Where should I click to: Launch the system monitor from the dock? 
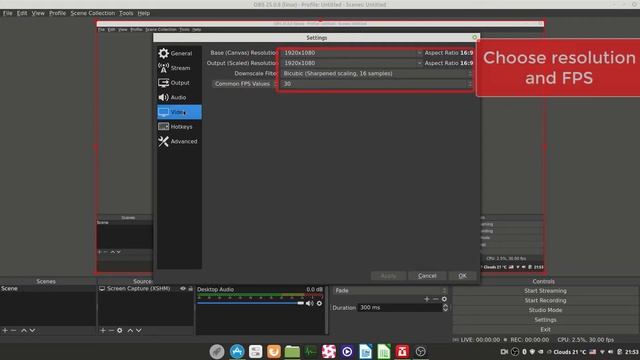(310, 351)
